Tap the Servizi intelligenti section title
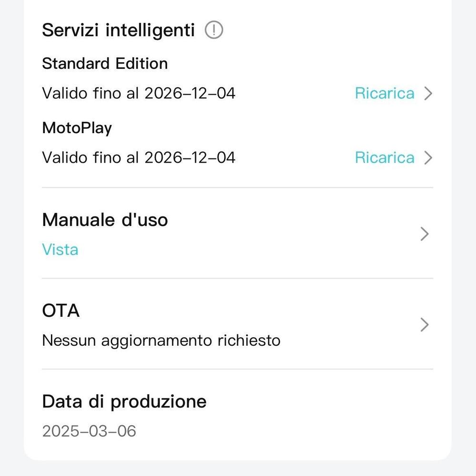The image size is (476, 476). point(119,30)
